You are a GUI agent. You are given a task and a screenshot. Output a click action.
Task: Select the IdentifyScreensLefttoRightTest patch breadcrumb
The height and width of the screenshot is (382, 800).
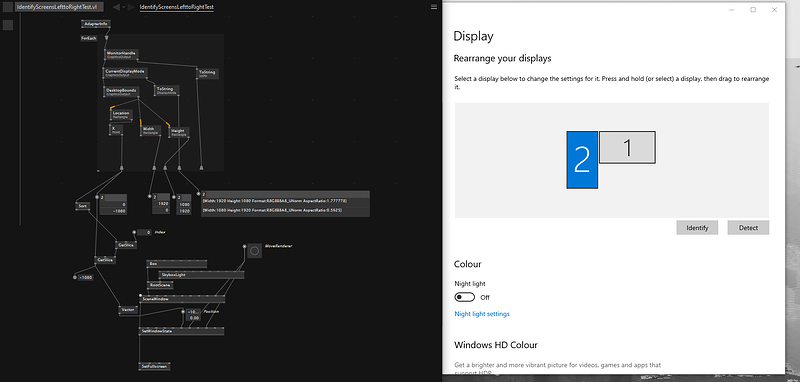click(177, 7)
